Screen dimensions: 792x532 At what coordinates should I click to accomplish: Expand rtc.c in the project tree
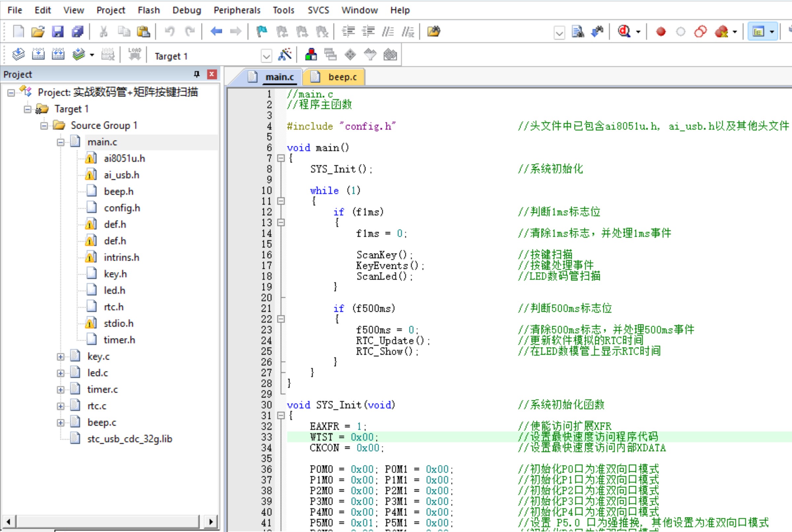tap(60, 406)
